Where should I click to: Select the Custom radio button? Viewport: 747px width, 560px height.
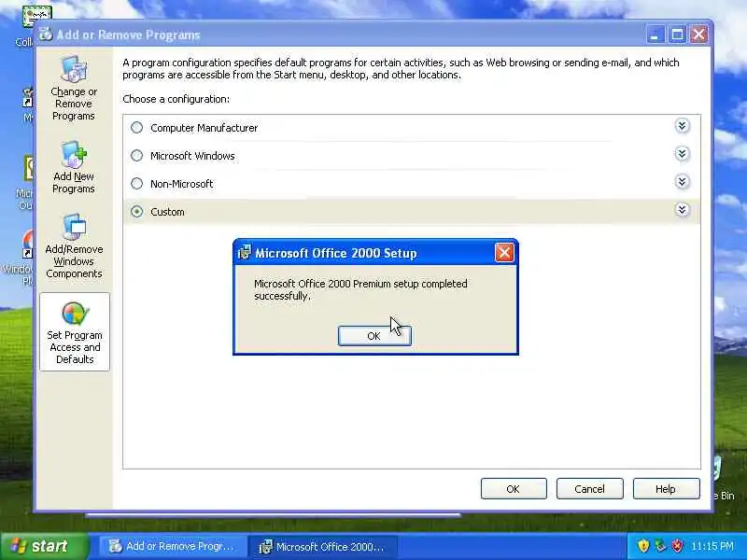point(136,212)
